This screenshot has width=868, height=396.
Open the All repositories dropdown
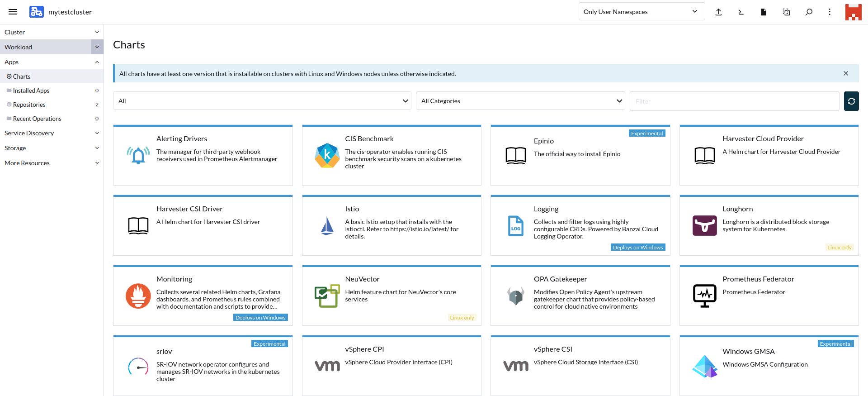[262, 101]
